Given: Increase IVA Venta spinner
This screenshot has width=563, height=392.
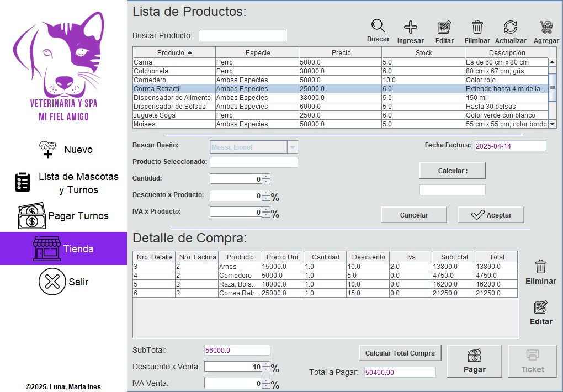Looking at the screenshot, I should pos(266,380).
